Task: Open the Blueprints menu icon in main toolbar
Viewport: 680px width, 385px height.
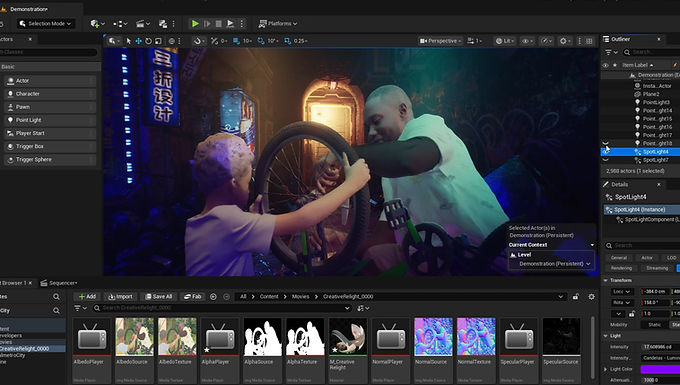Action: (x=120, y=23)
